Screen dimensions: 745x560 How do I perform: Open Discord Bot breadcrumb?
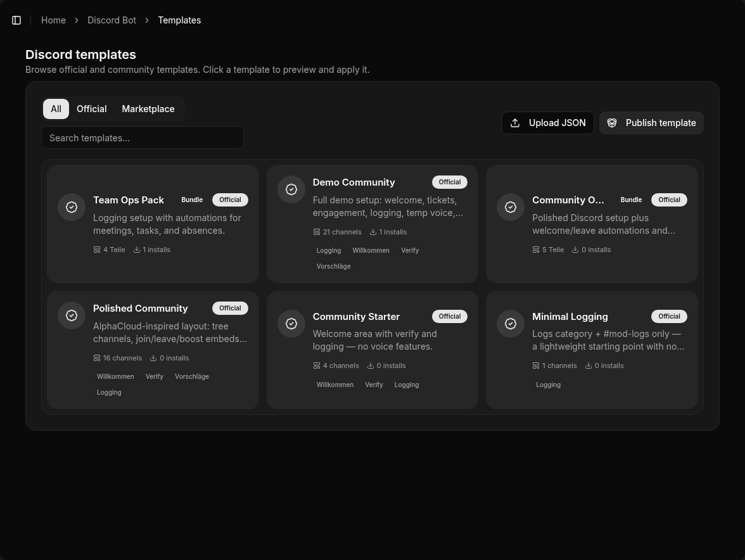(x=111, y=20)
